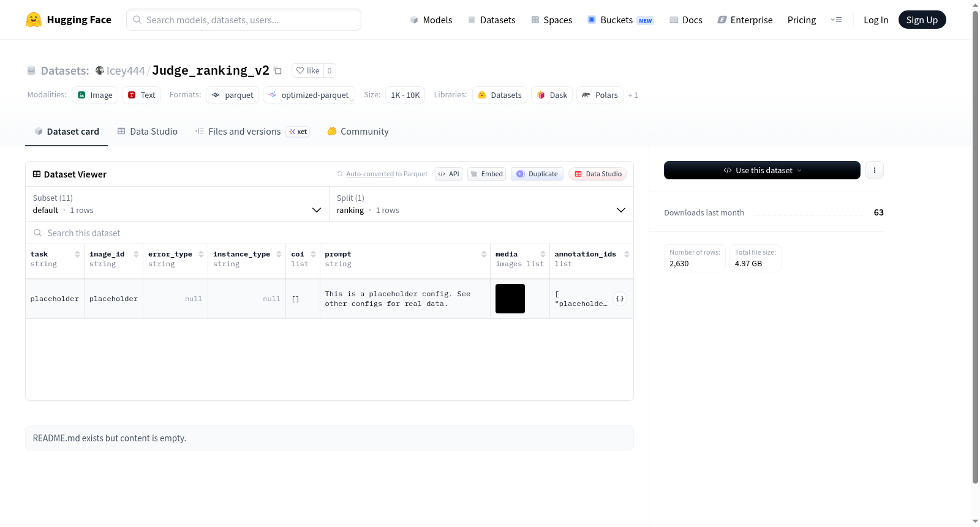Filter by the Image modality tag
The width and height of the screenshot is (980, 527).
(x=95, y=95)
